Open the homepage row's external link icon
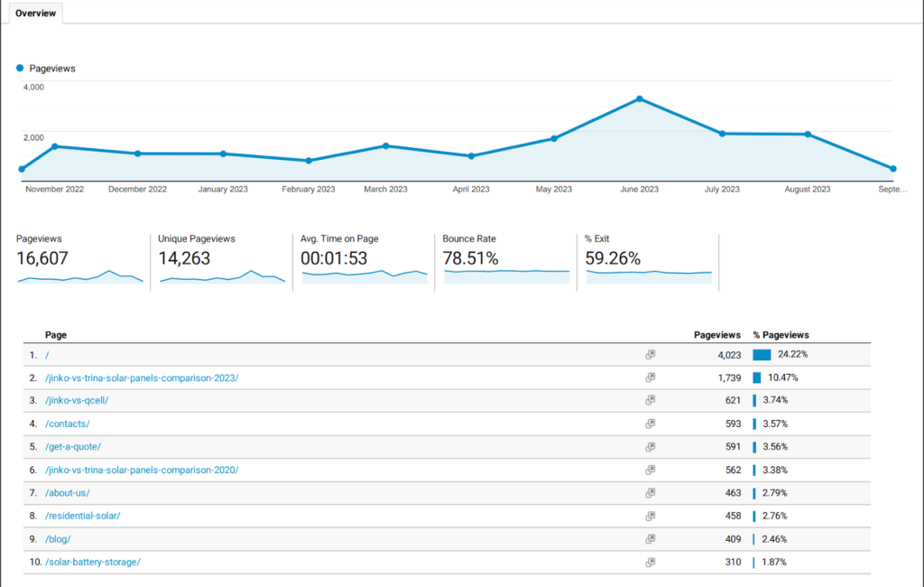 point(650,355)
